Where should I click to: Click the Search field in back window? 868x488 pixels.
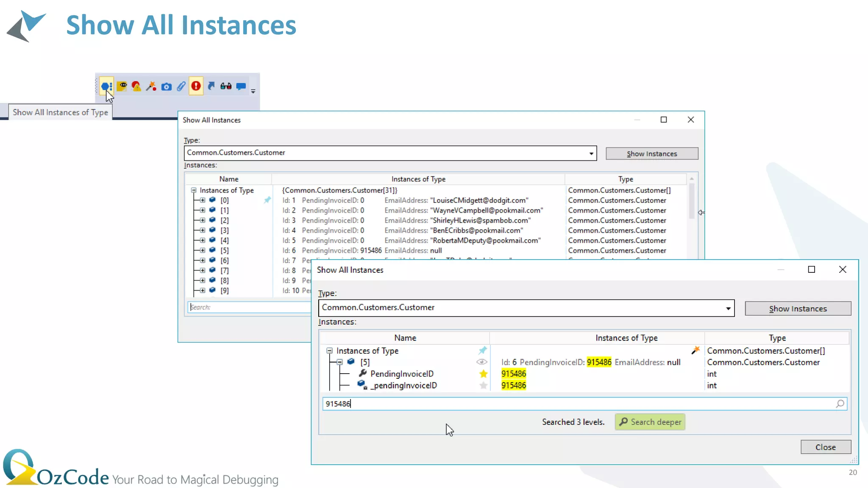click(x=250, y=307)
